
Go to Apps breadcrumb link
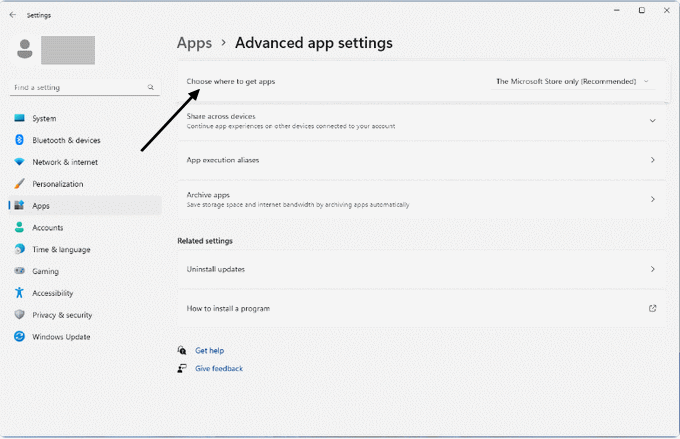pyautogui.click(x=194, y=43)
